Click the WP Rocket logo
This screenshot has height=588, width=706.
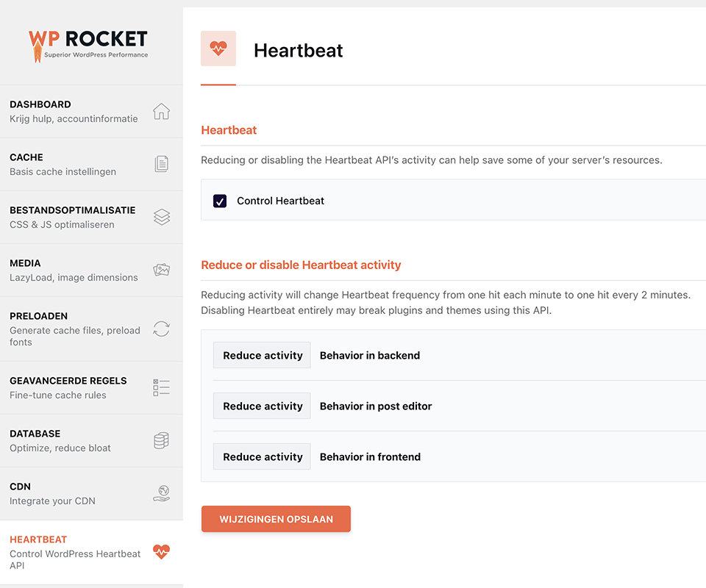pyautogui.click(x=88, y=44)
